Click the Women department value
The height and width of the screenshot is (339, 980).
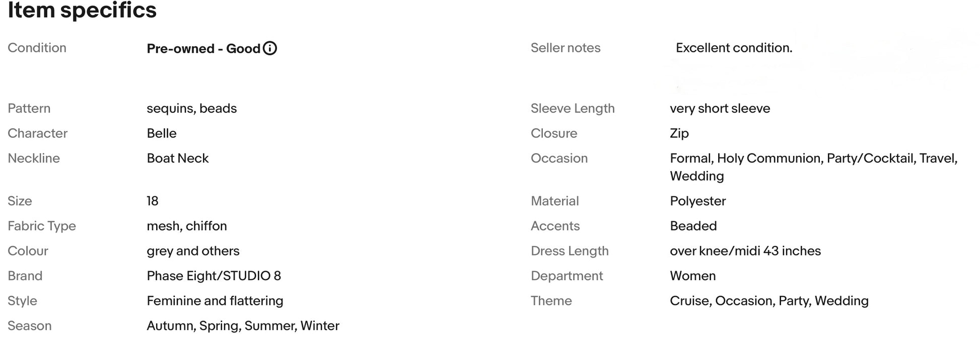(x=692, y=276)
